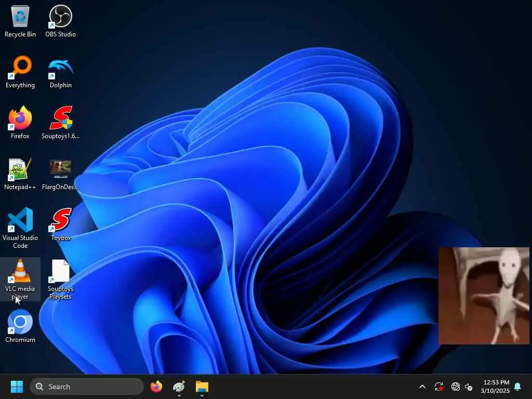Select the Souptoys1.6 installer icon
The height and width of the screenshot is (399, 532).
pos(60,123)
